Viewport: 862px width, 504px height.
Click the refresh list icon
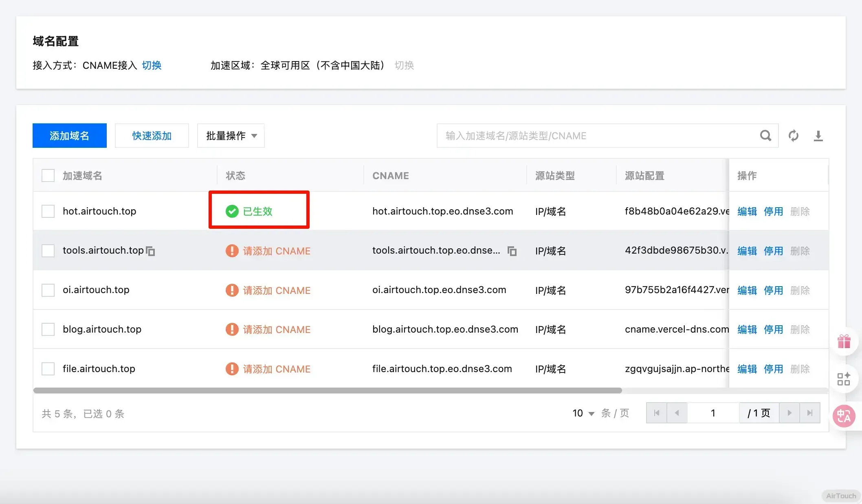[x=793, y=136]
